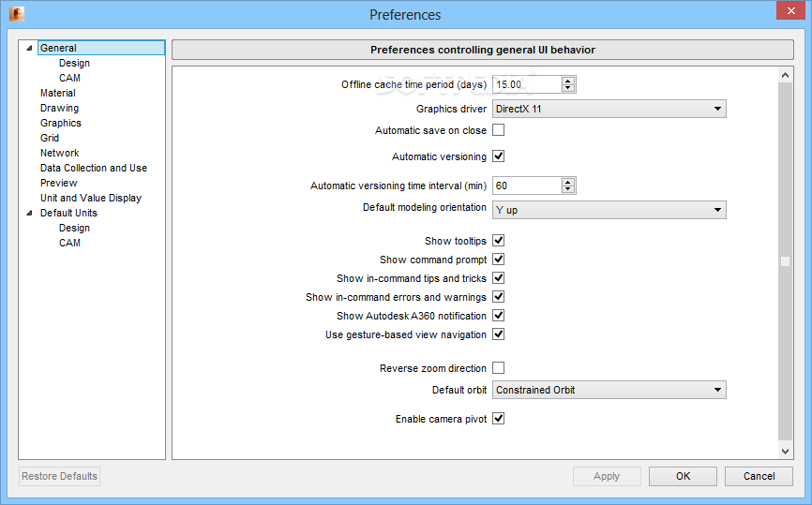Click the 'Preferences controlling general UI behavior' header
This screenshot has height=505, width=812.
483,50
